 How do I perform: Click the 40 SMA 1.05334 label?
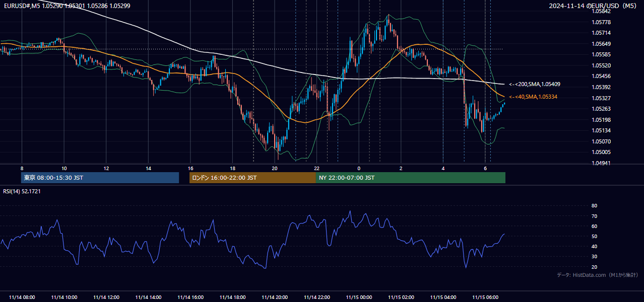click(533, 97)
